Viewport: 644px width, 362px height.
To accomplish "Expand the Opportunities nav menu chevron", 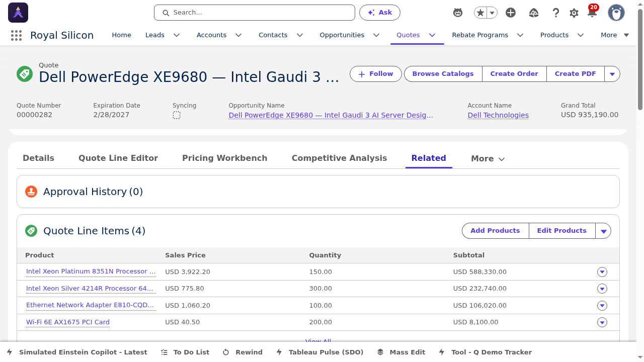I will 376,35.
